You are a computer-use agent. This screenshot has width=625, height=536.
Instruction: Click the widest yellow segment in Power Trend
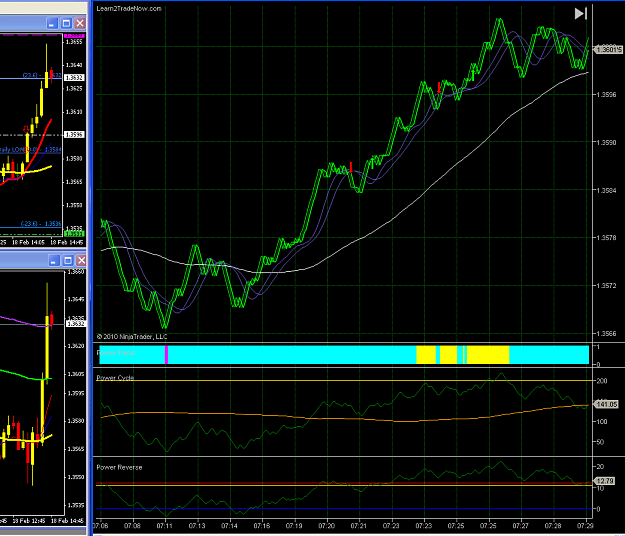(x=488, y=355)
